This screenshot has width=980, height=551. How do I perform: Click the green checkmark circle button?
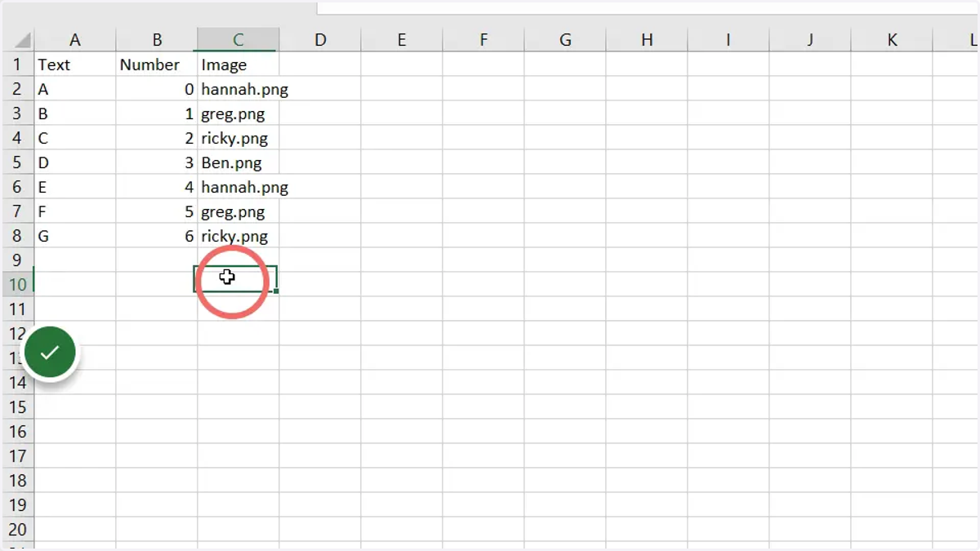pyautogui.click(x=50, y=352)
